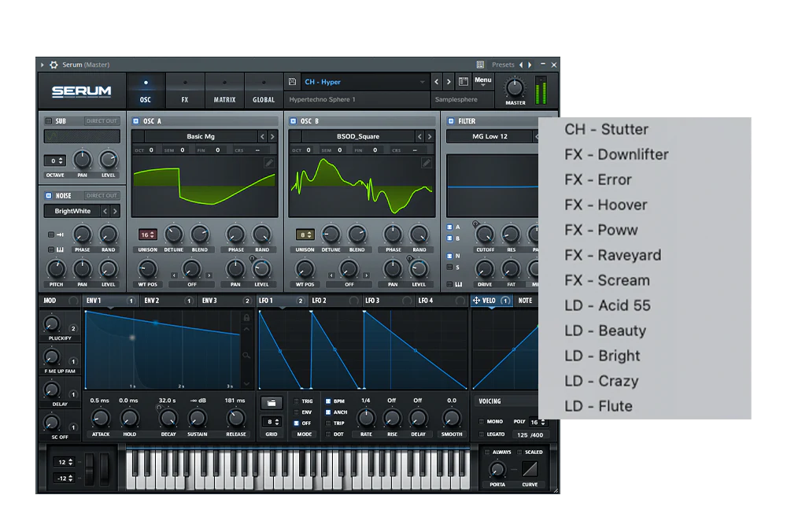Switch to the FX tab
Viewport: 787px width, 532px height.
tap(185, 91)
